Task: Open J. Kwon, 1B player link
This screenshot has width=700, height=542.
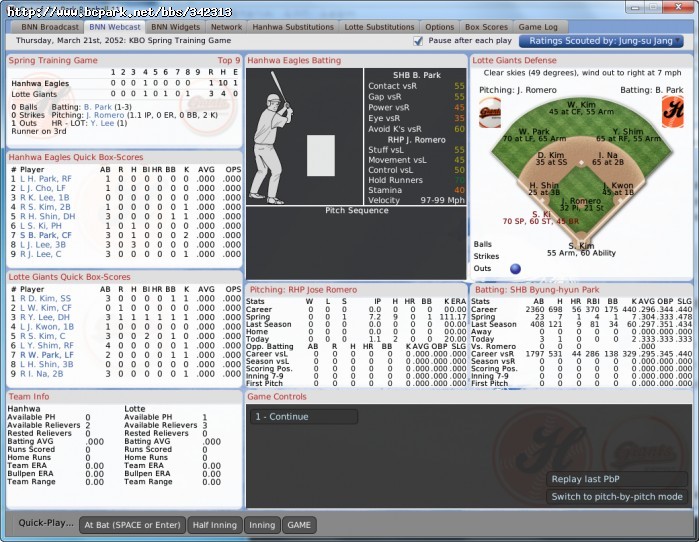Action: [x=50, y=327]
